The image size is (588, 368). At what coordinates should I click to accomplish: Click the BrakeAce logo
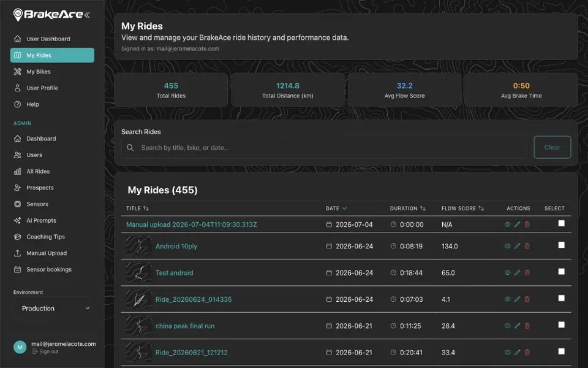pyautogui.click(x=48, y=15)
